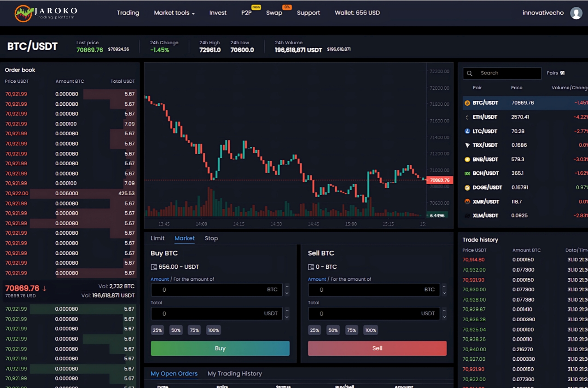Toggle 'Amount' mode in Buy BTC form

click(160, 279)
